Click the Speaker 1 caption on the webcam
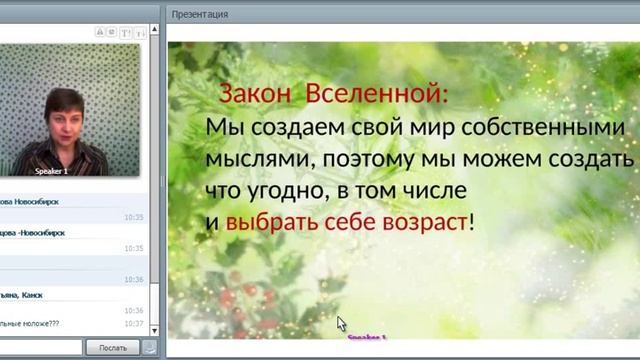Viewport: 640px width, 360px height. (x=51, y=171)
